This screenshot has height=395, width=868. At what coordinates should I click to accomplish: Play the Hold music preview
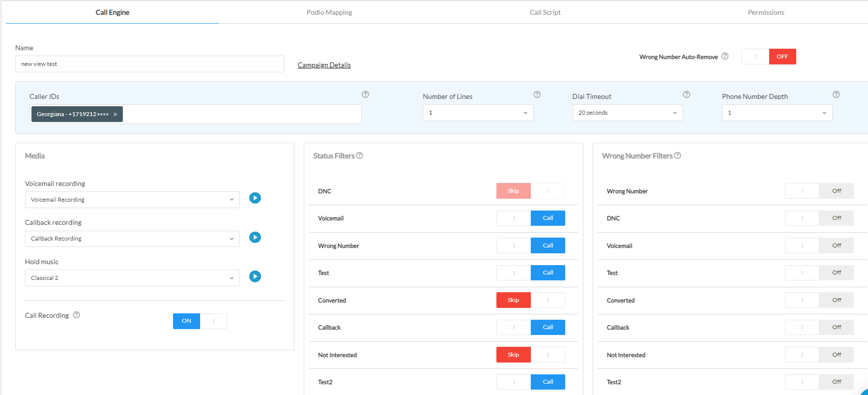pyautogui.click(x=255, y=276)
